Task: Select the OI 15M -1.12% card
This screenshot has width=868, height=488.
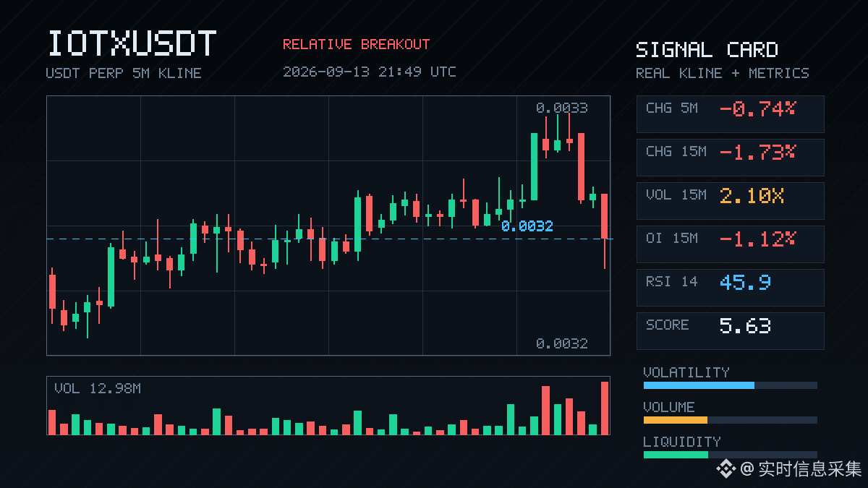Action: [730, 244]
